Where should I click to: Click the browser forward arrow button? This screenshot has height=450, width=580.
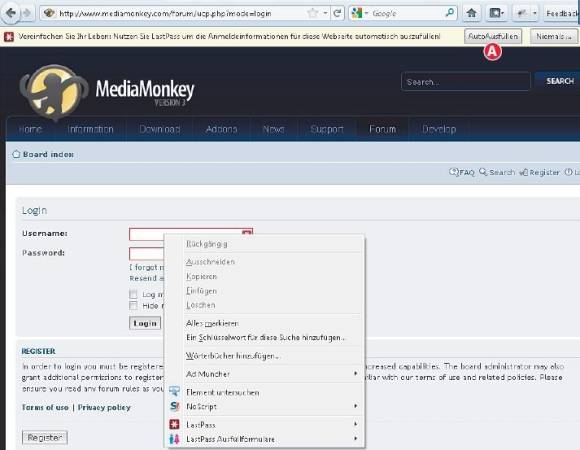(x=27, y=13)
